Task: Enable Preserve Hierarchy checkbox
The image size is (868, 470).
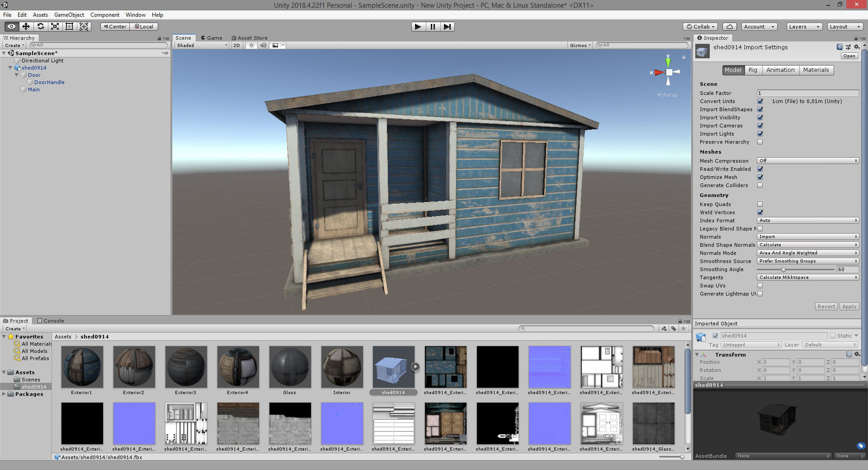Action: coord(760,142)
